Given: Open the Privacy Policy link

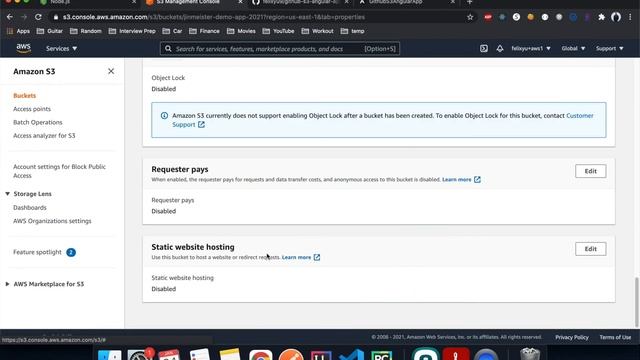Looking at the screenshot, I should [x=572, y=337].
